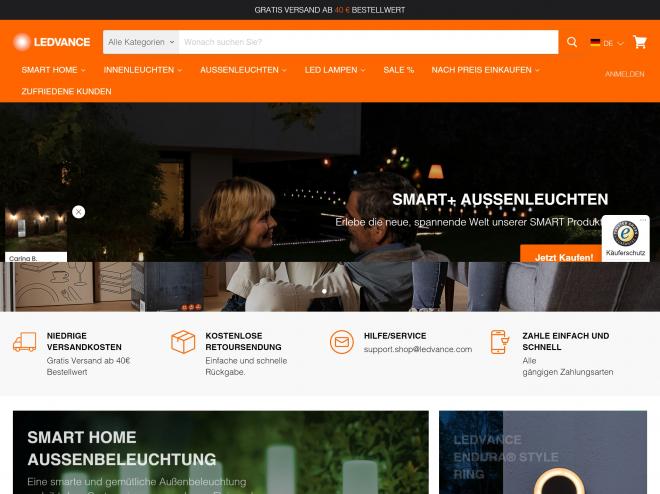
Task: Click Zahle einfach und schnell heading
Action: [566, 341]
